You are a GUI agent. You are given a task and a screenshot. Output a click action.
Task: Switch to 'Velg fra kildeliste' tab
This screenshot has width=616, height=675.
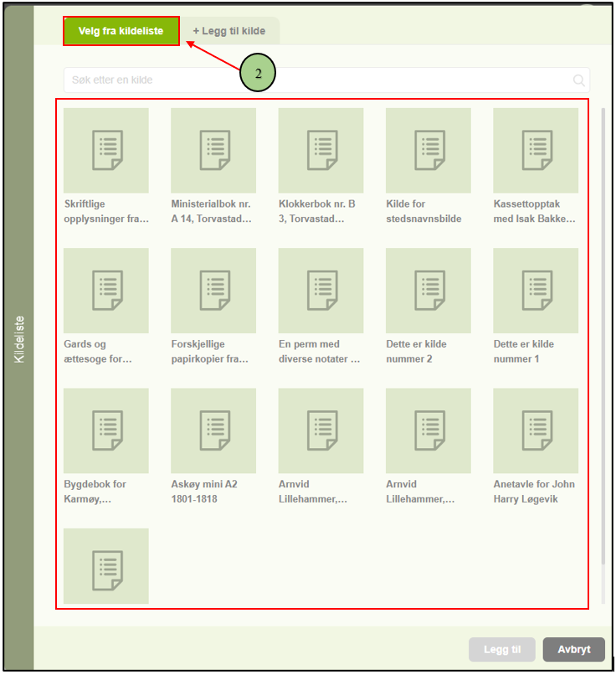pyautogui.click(x=121, y=31)
